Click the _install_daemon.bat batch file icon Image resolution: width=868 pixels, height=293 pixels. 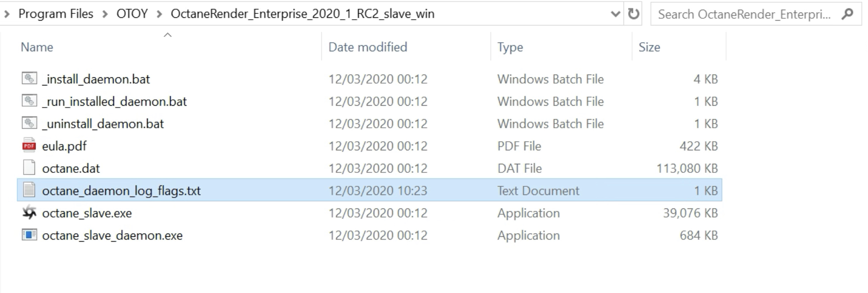29,78
